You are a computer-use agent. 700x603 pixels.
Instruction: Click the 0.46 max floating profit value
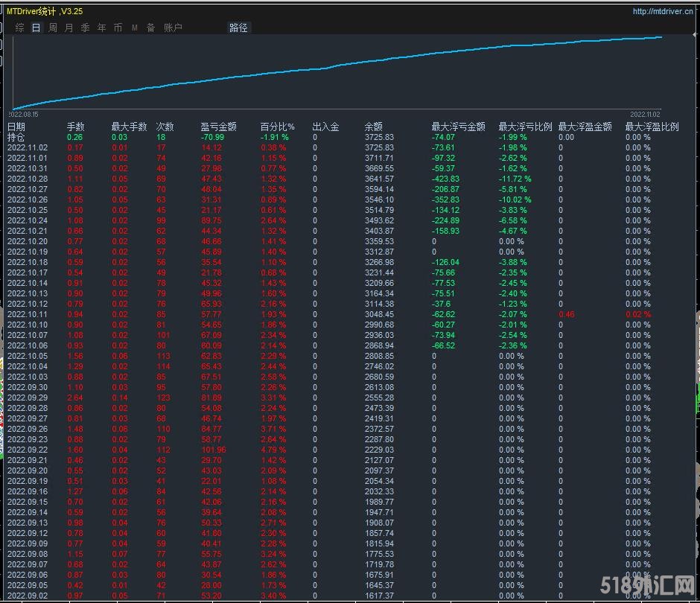pos(567,314)
